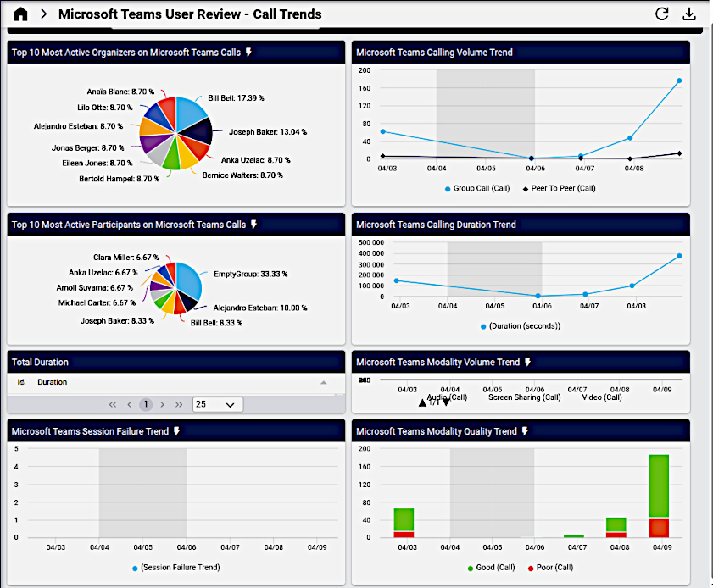Click 04/09 bar in Modality Quality Trend

659,496
